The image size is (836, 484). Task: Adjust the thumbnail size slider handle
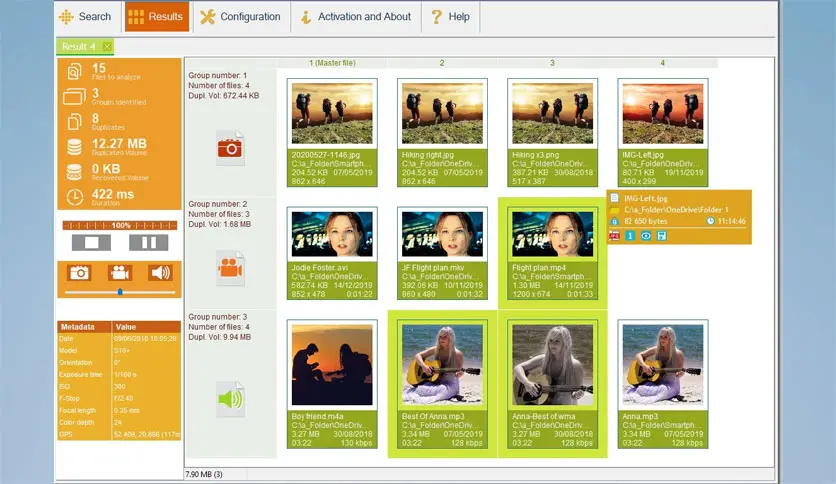pos(120,292)
